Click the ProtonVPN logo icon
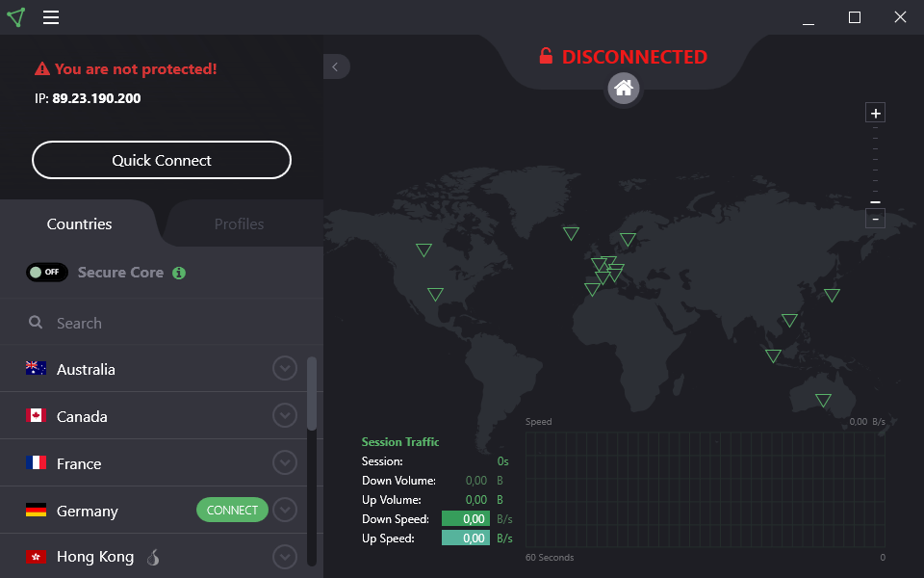The height and width of the screenshot is (578, 924). click(16, 17)
